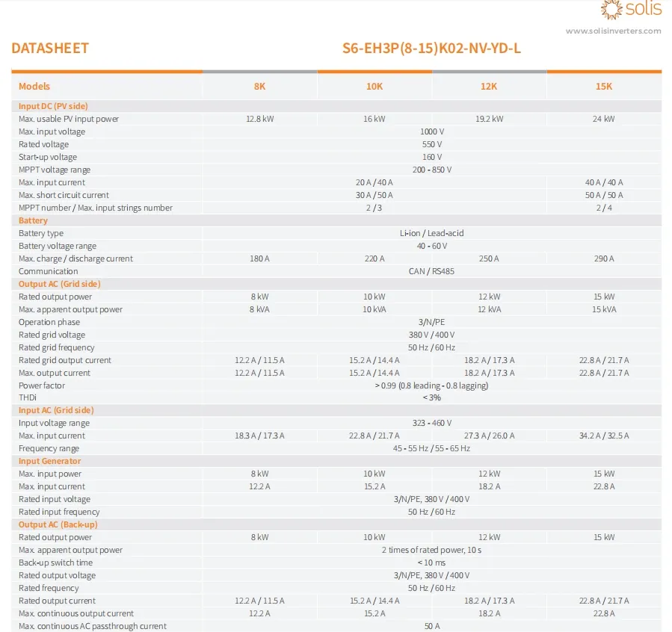Select the 40 - 60 V battery voltage value
This screenshot has width=672, height=632.
point(432,247)
